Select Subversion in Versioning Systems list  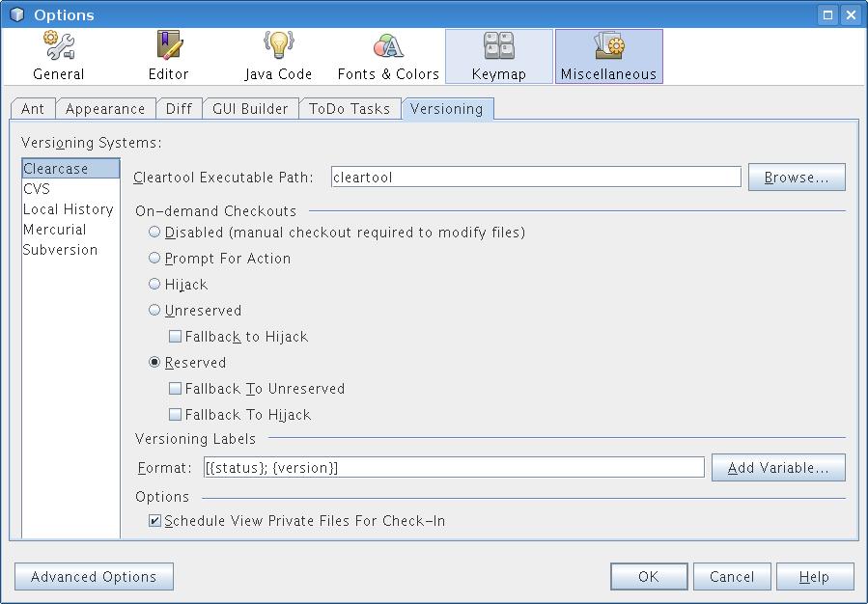[x=60, y=250]
